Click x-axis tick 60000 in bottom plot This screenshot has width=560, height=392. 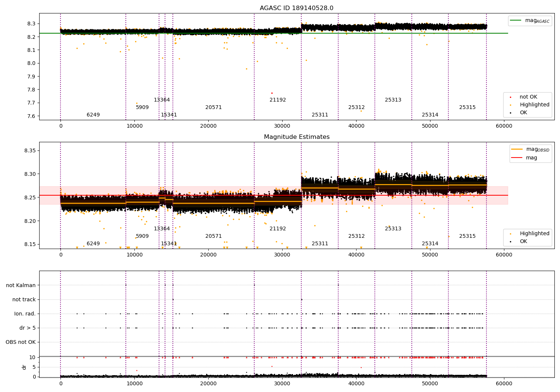(504, 384)
